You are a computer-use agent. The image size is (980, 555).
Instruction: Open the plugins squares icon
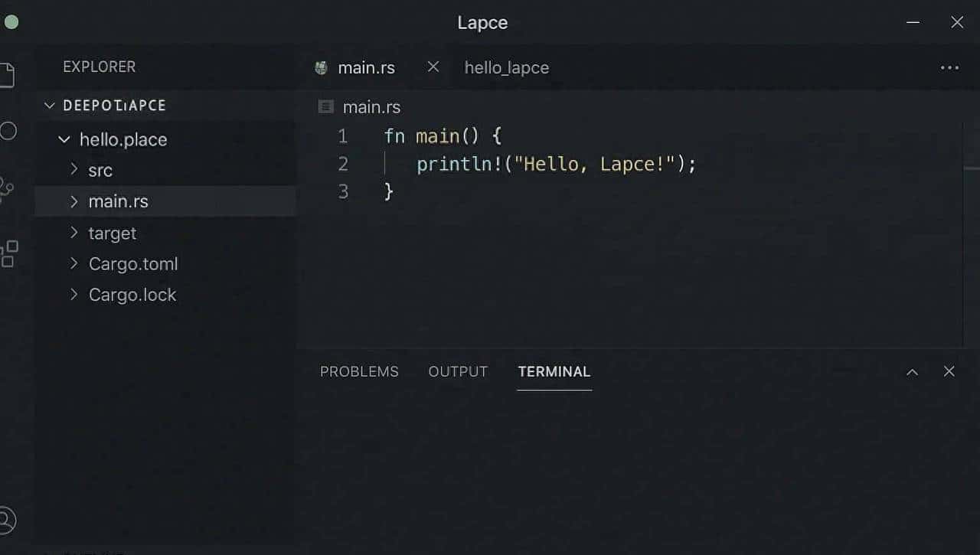pyautogui.click(x=8, y=253)
